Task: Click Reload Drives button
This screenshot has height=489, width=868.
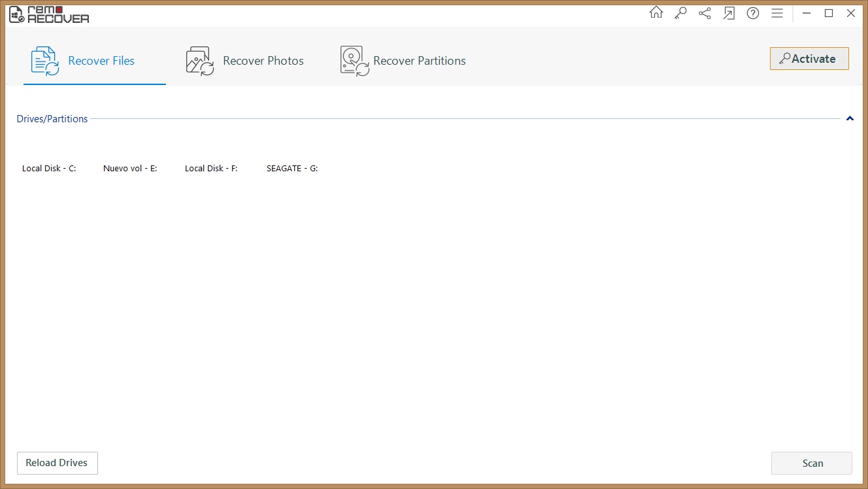Action: tap(57, 463)
